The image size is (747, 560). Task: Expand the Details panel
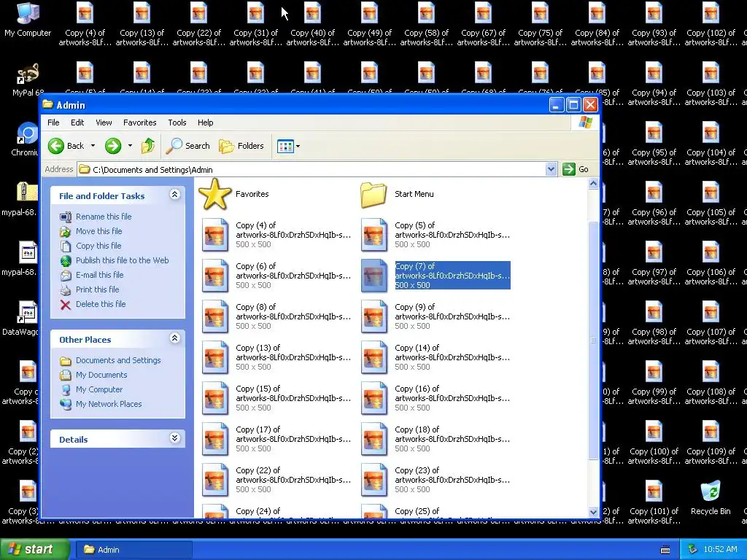pyautogui.click(x=175, y=438)
